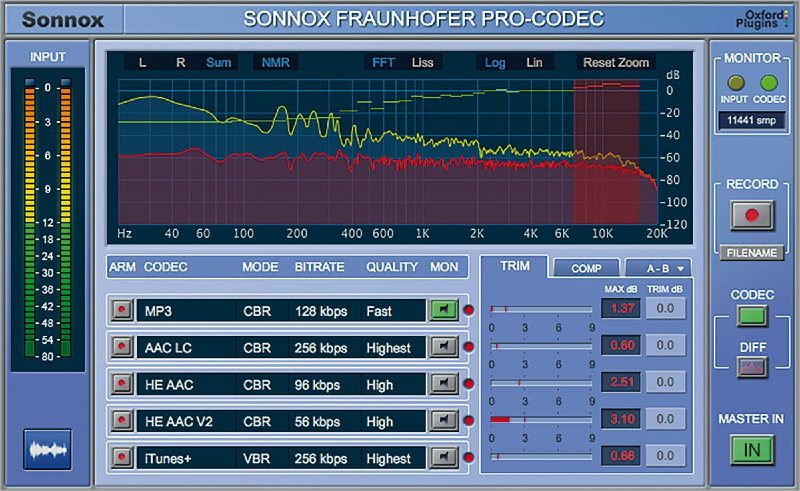Select Lin frequency scale
Viewport: 800px width, 491px height.
pyautogui.click(x=534, y=62)
